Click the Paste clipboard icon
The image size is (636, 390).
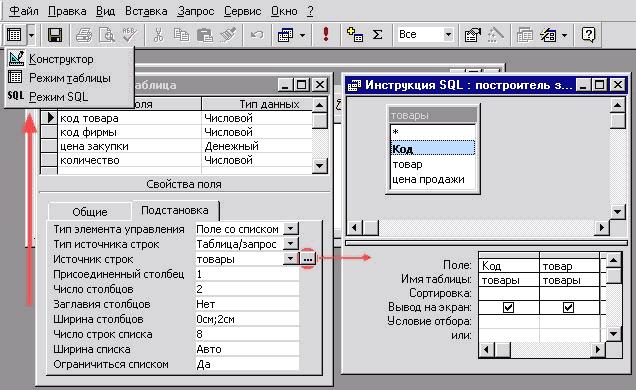tap(205, 35)
